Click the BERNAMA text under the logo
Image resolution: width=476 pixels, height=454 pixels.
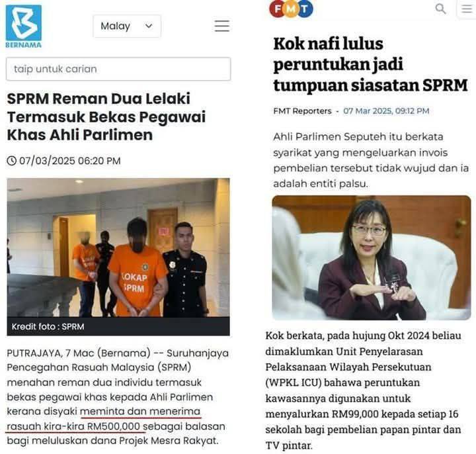(24, 45)
